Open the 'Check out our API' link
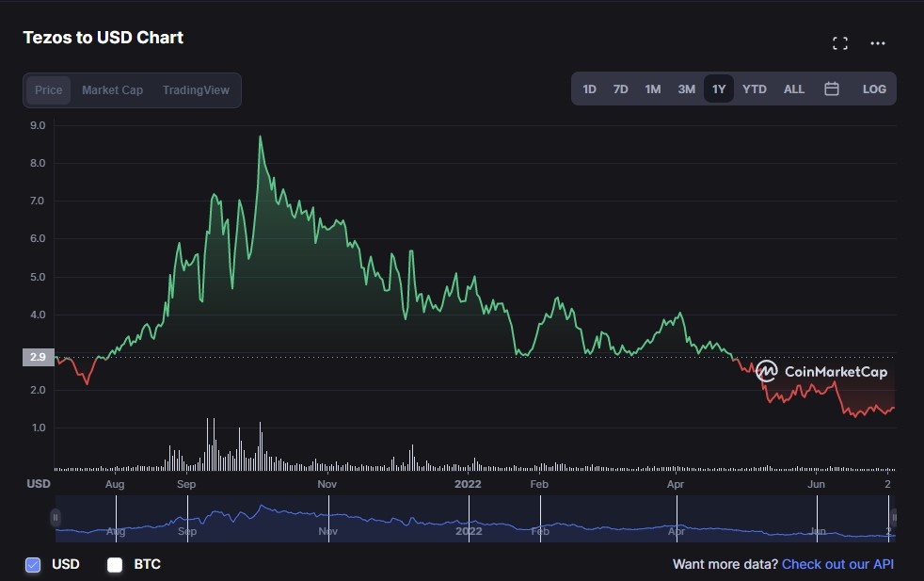This screenshot has height=581, width=924. [x=837, y=564]
